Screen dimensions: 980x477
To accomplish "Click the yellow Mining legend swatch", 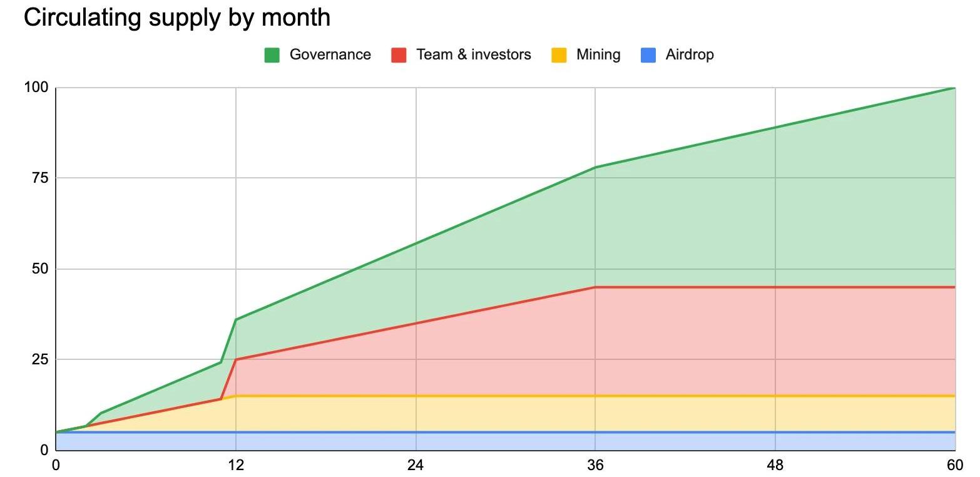I will (559, 55).
